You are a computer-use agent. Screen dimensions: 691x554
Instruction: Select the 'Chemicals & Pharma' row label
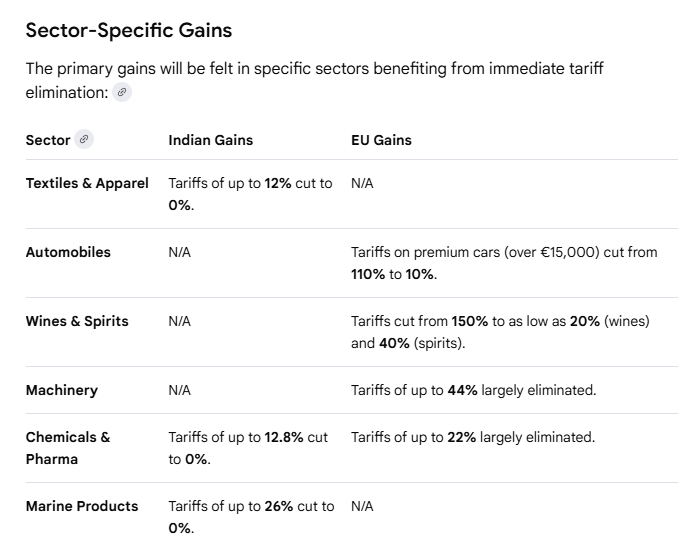[x=68, y=448]
